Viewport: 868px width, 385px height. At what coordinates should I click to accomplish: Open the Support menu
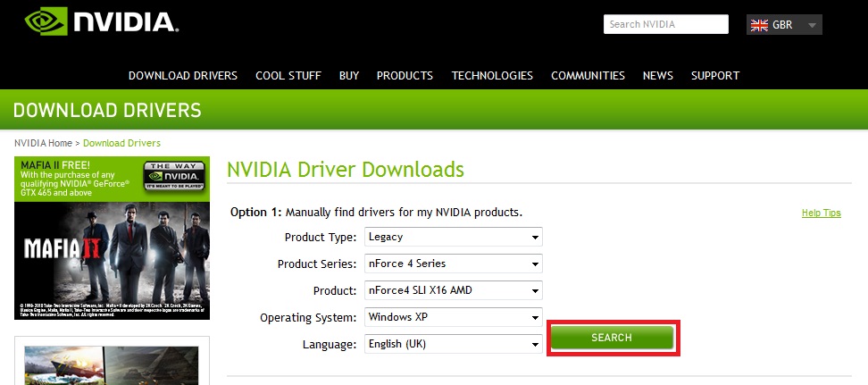715,75
